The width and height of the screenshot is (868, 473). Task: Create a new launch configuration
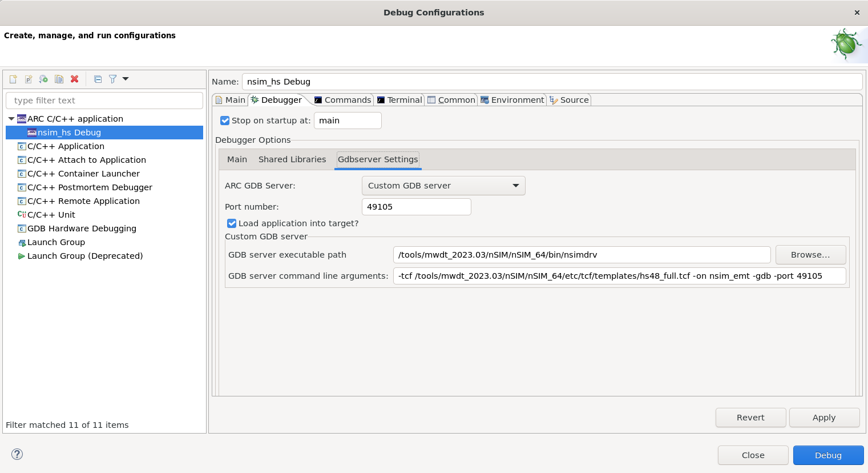13,79
